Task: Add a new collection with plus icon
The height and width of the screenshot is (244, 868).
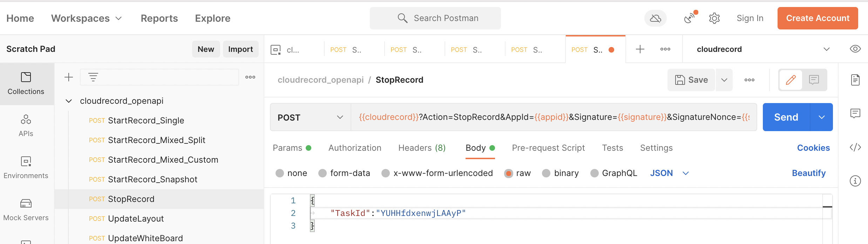Action: [69, 77]
